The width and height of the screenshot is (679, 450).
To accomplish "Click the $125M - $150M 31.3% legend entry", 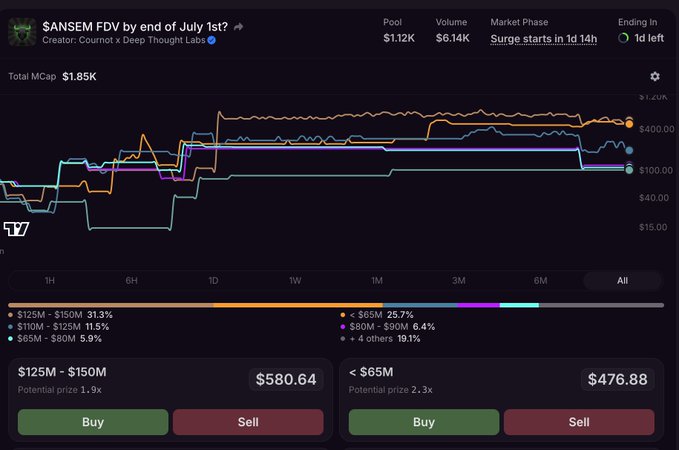I will pos(60,315).
